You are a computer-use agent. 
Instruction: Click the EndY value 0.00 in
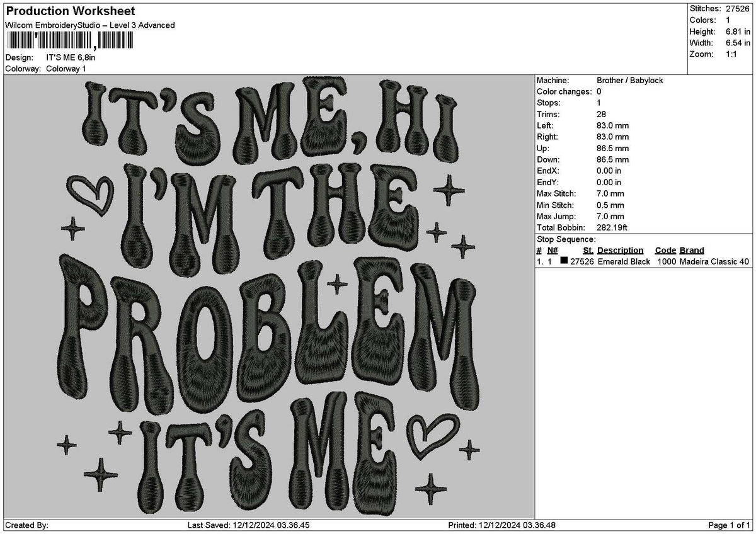tap(609, 183)
